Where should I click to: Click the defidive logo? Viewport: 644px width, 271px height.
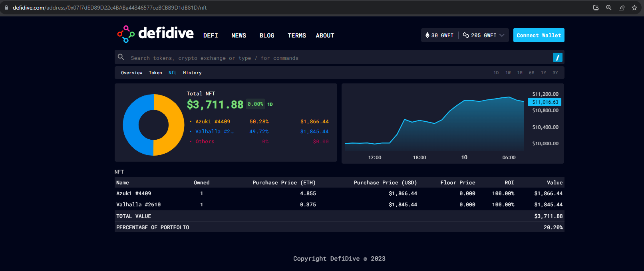(155, 34)
